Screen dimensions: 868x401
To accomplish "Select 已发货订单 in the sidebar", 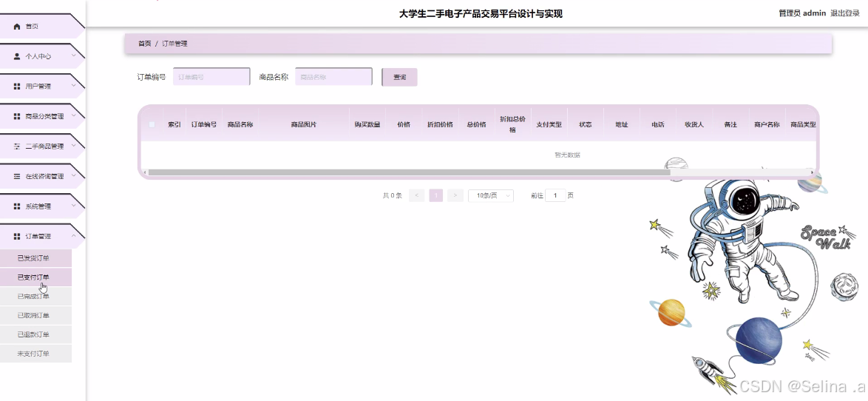I will [35, 258].
